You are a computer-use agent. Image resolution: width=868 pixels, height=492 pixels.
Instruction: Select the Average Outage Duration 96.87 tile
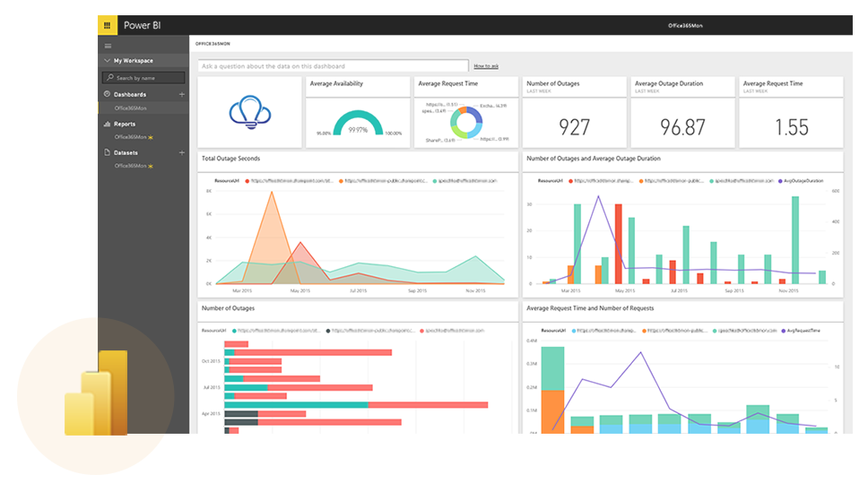[x=682, y=112]
